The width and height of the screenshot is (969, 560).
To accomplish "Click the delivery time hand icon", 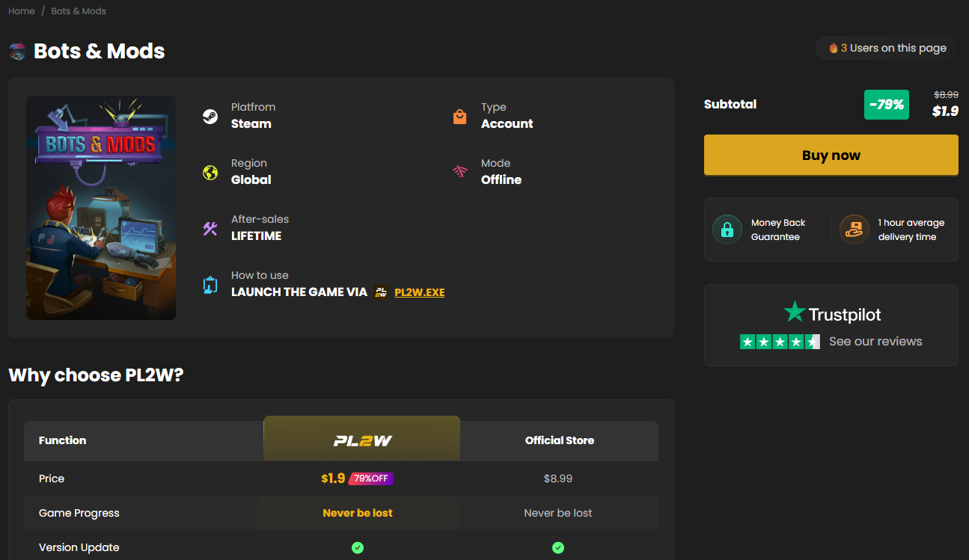I will point(854,230).
